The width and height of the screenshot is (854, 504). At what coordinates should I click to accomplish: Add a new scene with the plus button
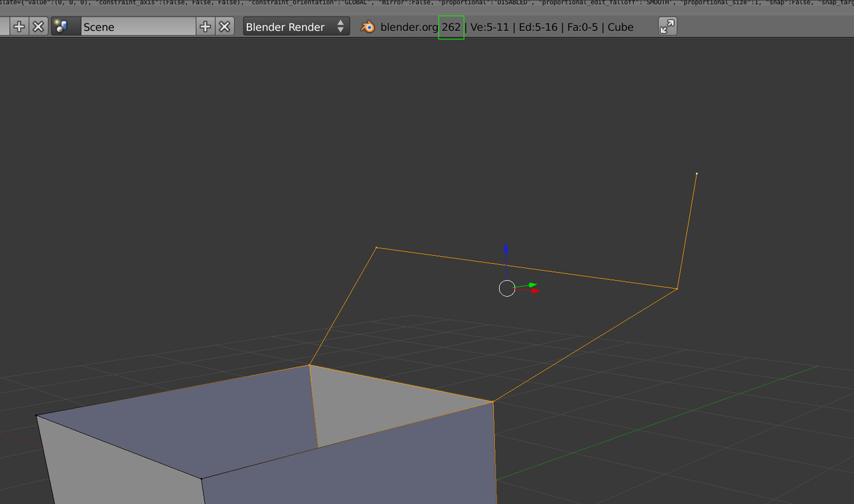pos(205,27)
